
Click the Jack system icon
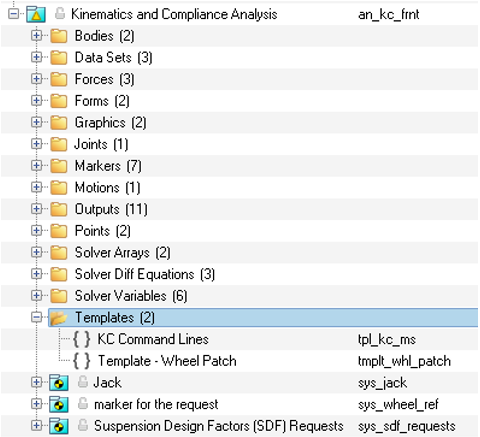59,383
